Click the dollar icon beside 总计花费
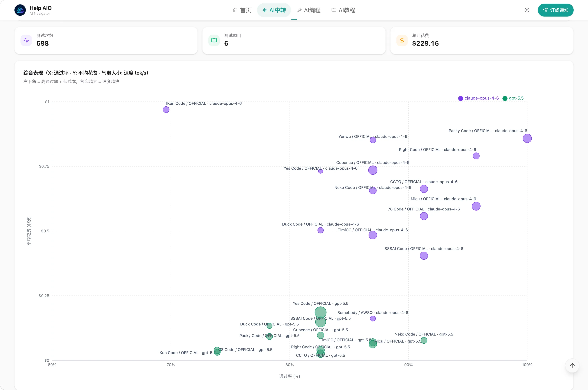 point(402,41)
